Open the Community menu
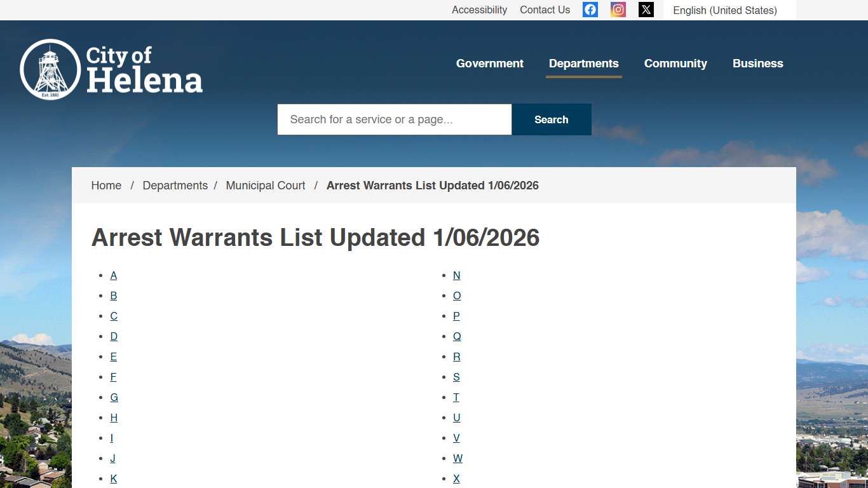Screen dimensions: 868x488 pyautogui.click(x=675, y=64)
